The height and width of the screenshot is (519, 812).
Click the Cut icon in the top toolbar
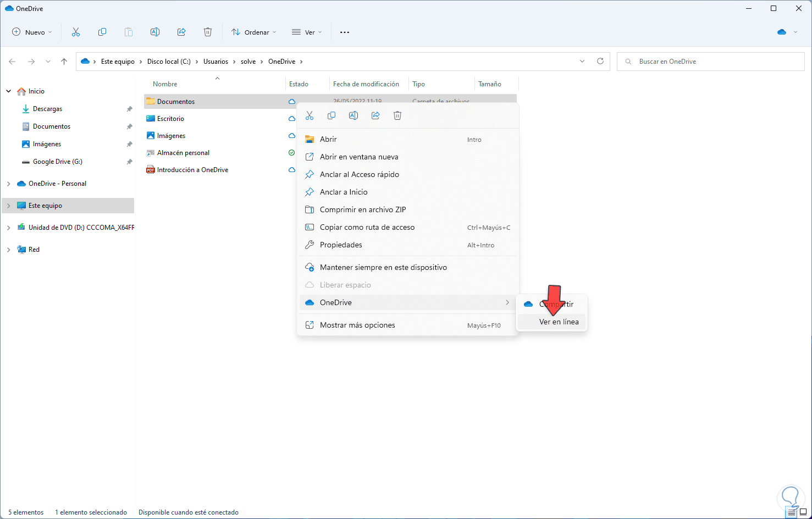pos(76,32)
